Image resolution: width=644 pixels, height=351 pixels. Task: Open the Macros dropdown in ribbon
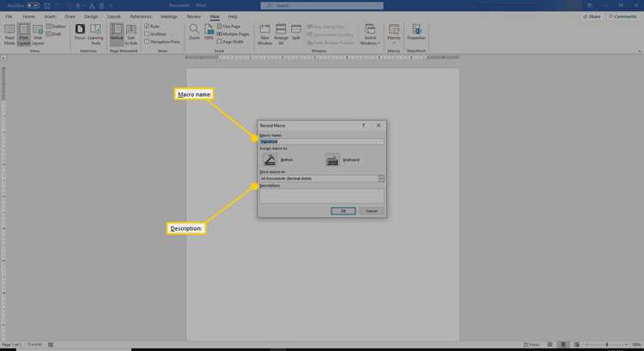393,34
